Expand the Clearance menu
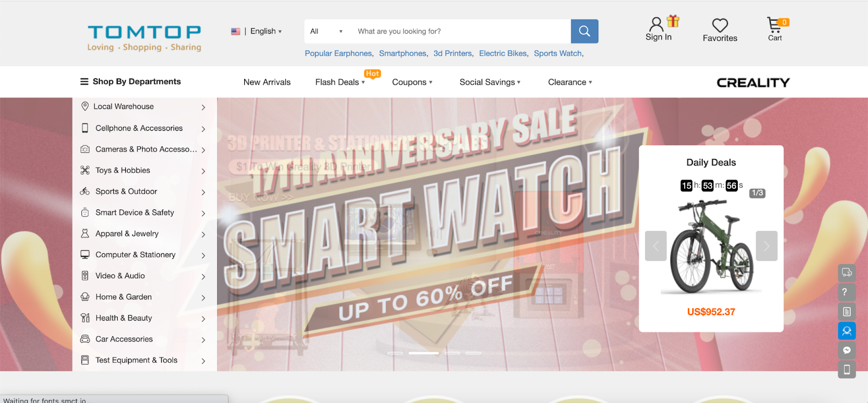 click(x=570, y=82)
